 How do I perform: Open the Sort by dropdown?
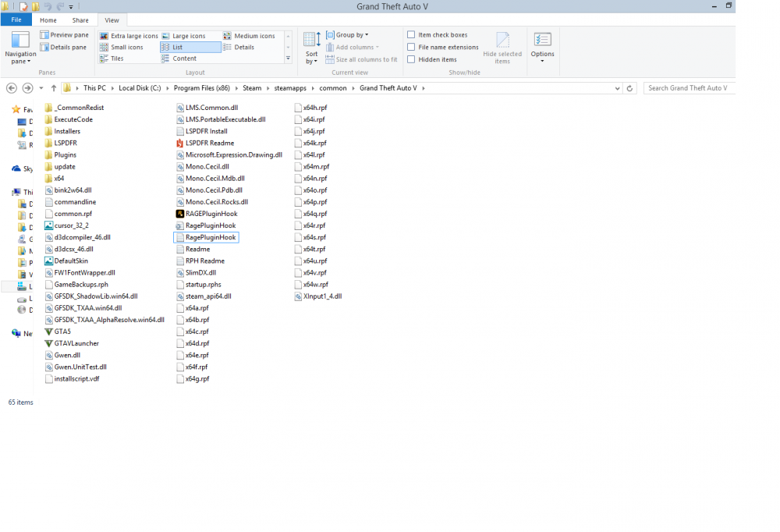pyautogui.click(x=311, y=47)
